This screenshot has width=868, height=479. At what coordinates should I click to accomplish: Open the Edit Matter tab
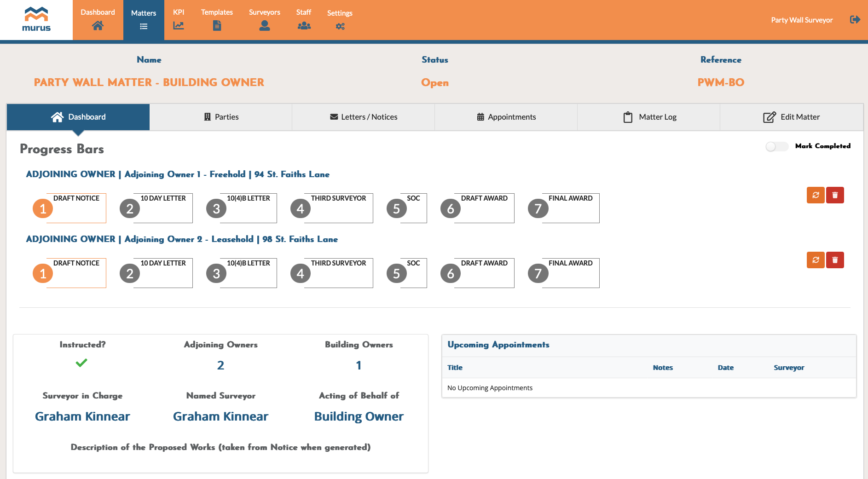coord(792,117)
